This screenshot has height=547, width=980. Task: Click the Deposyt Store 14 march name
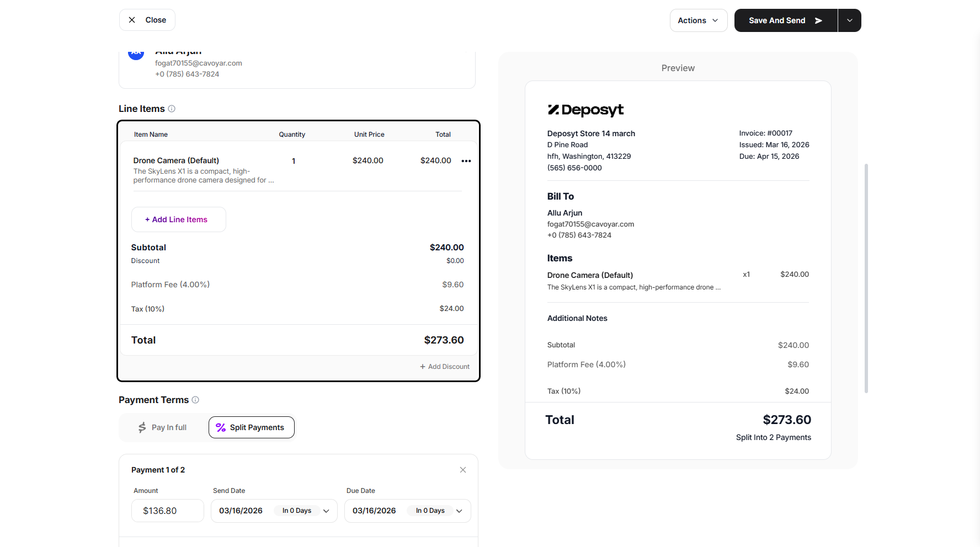click(591, 133)
